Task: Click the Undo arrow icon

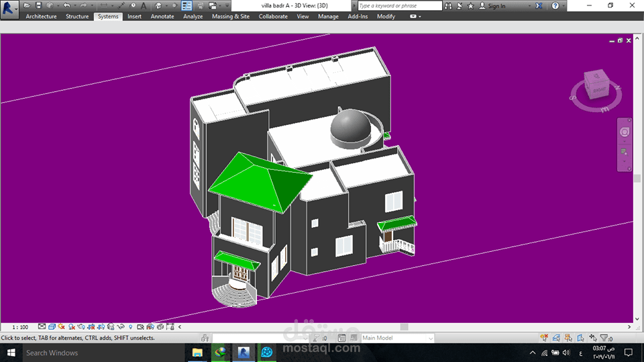Action: click(x=66, y=5)
